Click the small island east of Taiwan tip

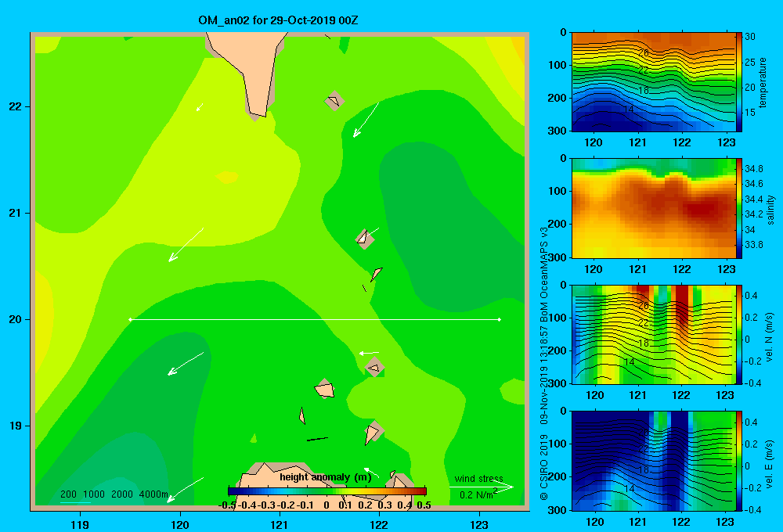[334, 101]
